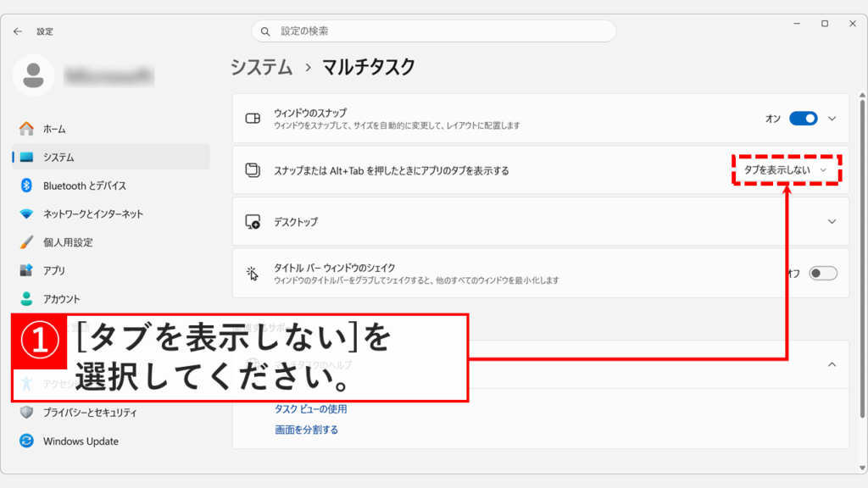Viewport: 868px width, 488px height.
Task: Collapse the help section chevron
Action: (x=832, y=364)
